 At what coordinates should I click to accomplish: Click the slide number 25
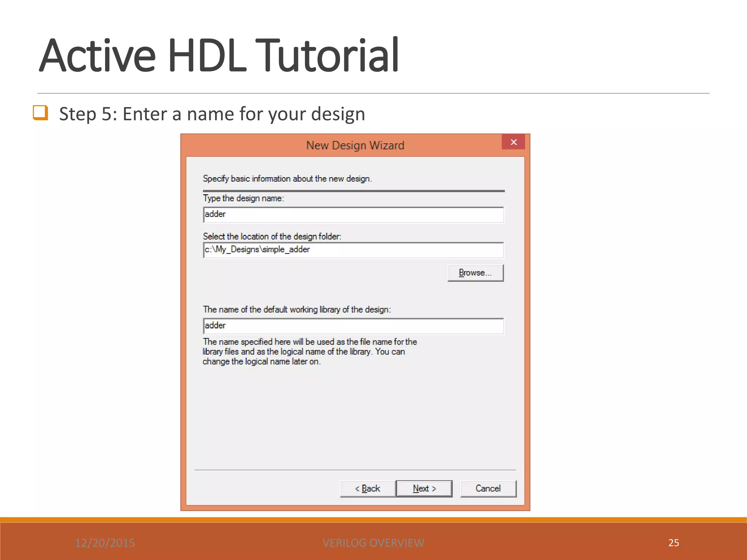[x=674, y=543]
